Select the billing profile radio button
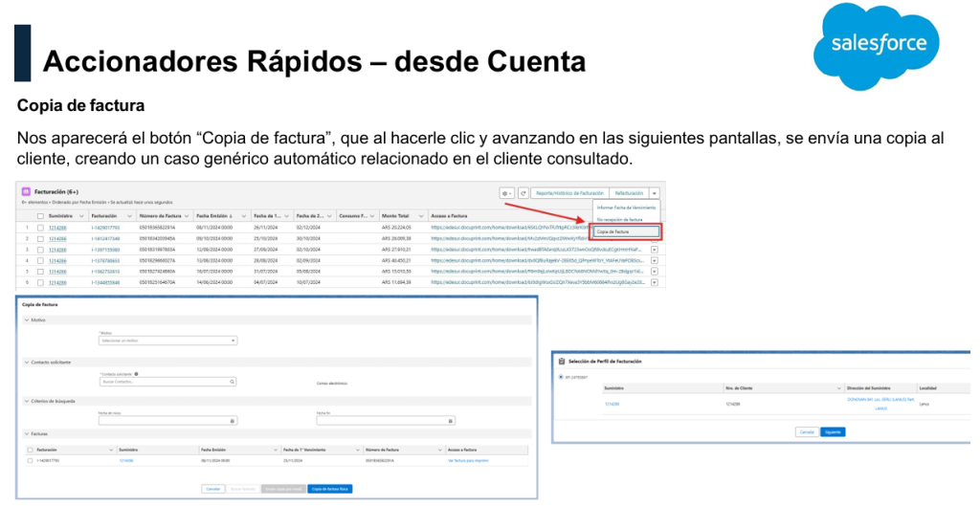Viewport: 980px width, 506px height. point(560,377)
